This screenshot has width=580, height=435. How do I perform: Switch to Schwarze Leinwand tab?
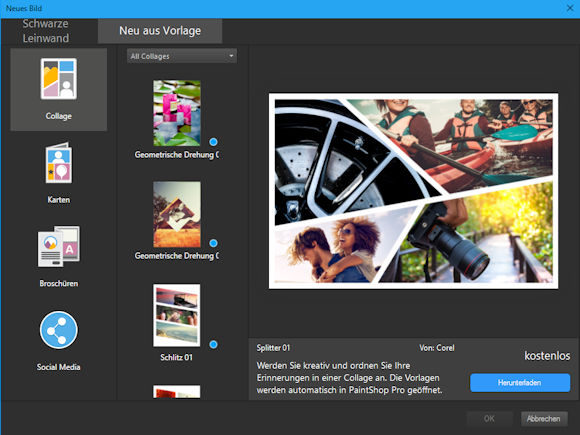(45, 31)
